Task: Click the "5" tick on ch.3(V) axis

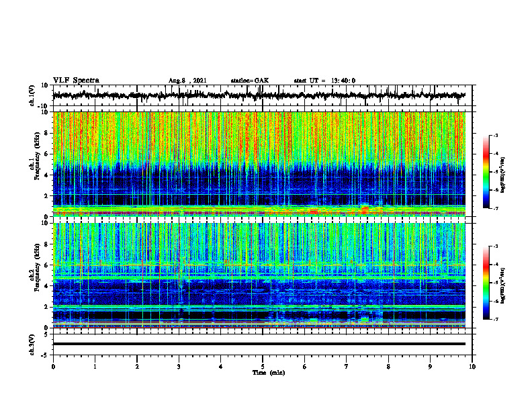Action: [x=46, y=334]
